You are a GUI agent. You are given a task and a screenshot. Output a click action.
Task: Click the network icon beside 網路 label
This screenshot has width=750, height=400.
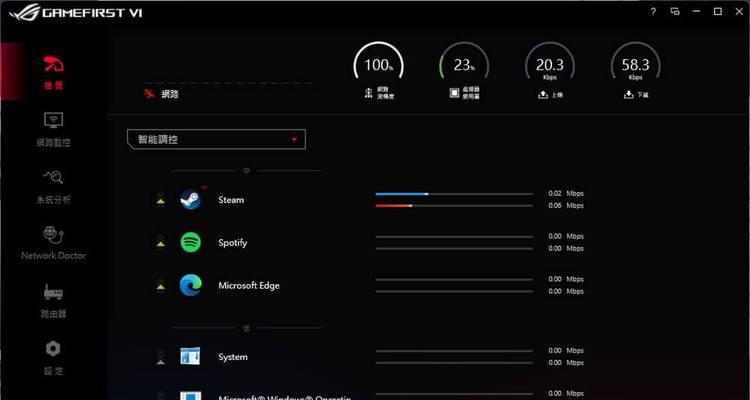tap(150, 94)
